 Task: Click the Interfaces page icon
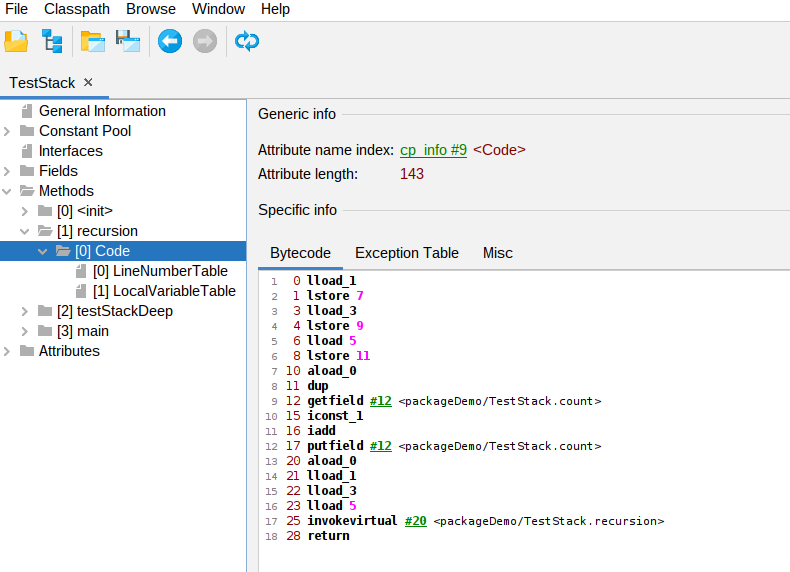pos(27,151)
